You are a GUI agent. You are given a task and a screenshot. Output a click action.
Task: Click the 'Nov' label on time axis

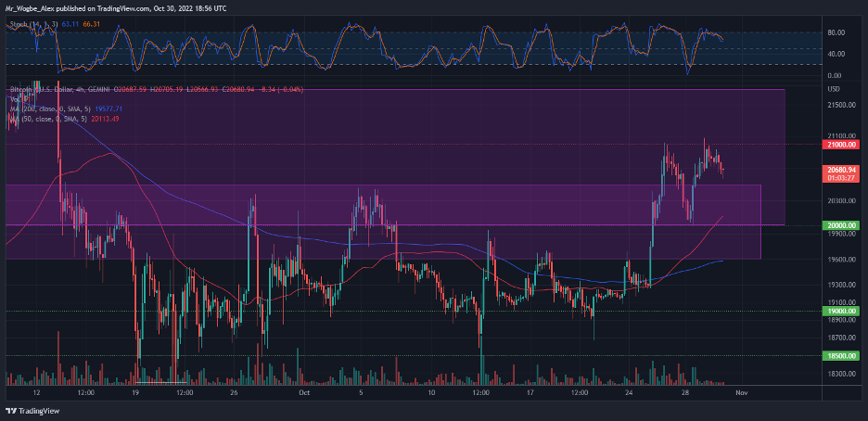coord(741,392)
